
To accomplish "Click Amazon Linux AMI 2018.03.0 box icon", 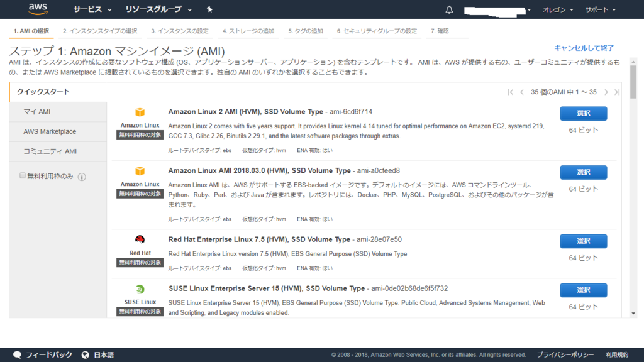I will [x=140, y=171].
